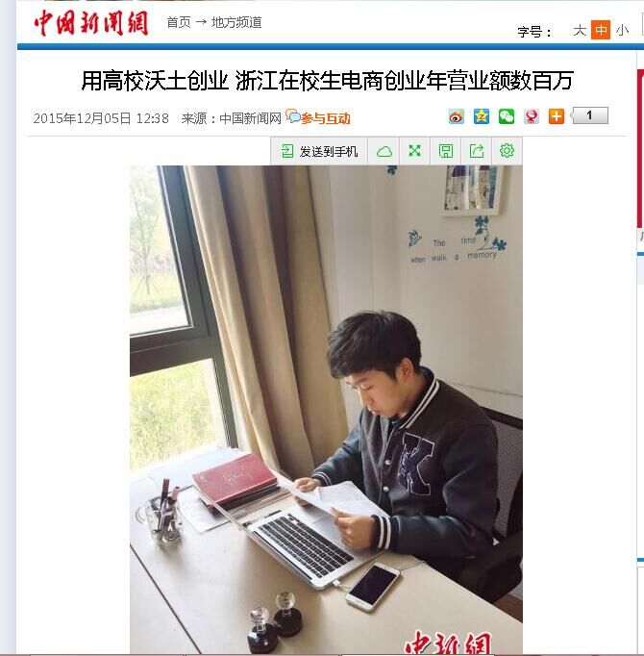Open 地方频道 breadcrumb link
The image size is (644, 656).
pos(236,22)
